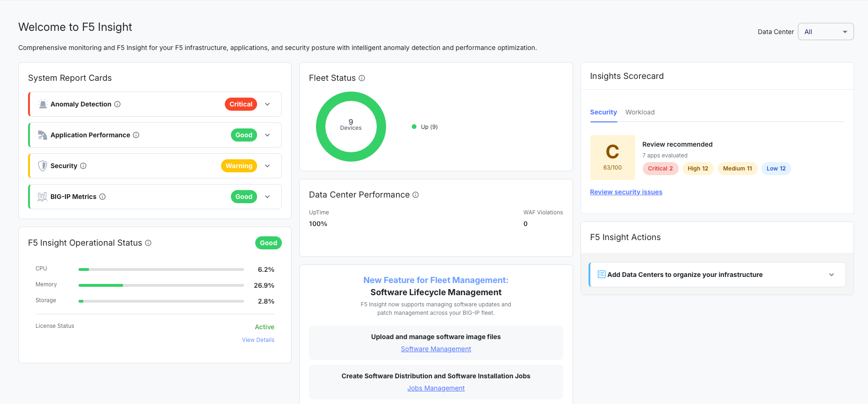Click the WAF Violations label
Image resolution: width=868 pixels, height=404 pixels.
[x=543, y=213]
